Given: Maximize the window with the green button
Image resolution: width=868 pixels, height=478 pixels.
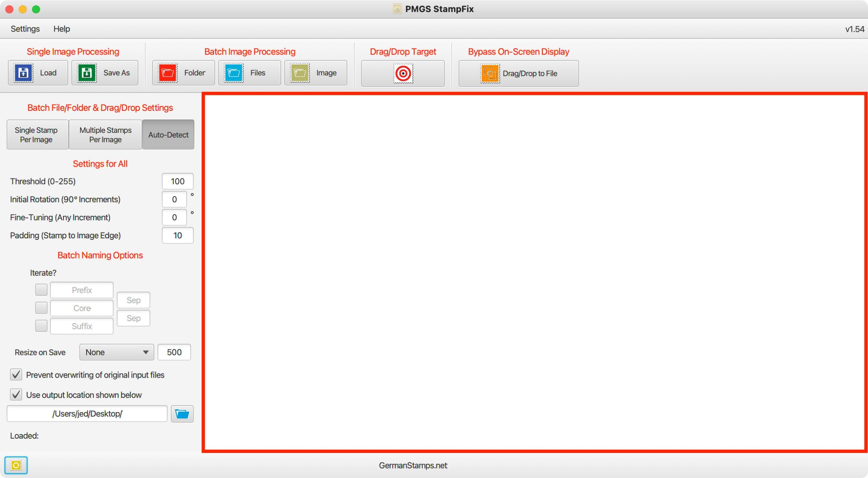Looking at the screenshot, I should pyautogui.click(x=36, y=9).
